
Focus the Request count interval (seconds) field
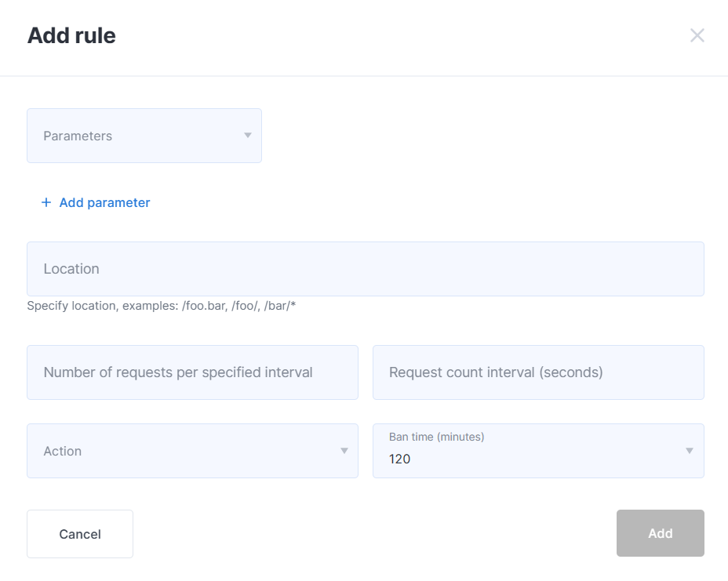539,372
